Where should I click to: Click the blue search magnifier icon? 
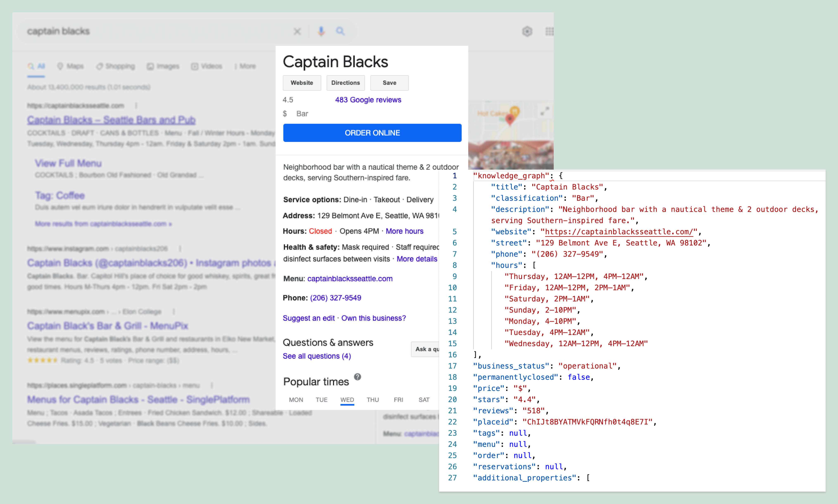[340, 31]
